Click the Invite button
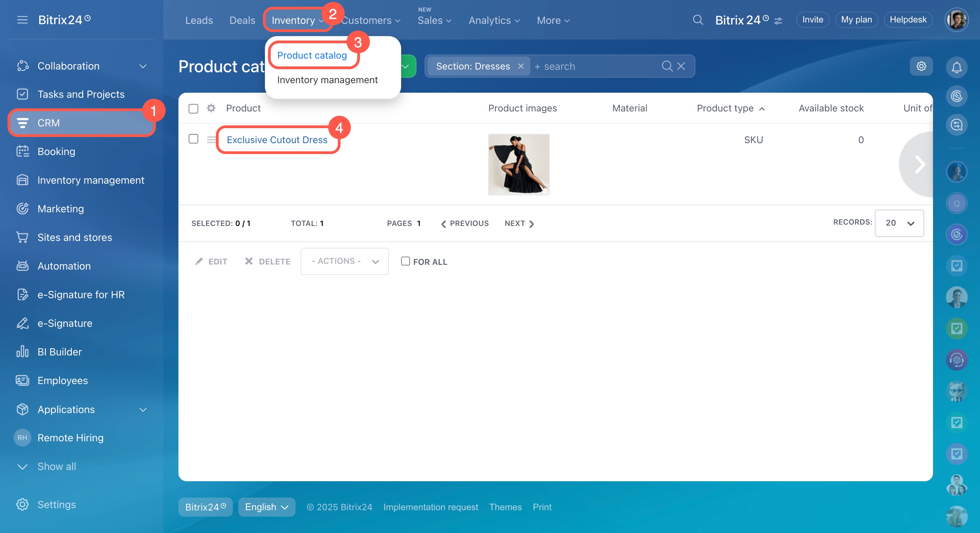Screen dimensions: 980x533 click(x=812, y=20)
